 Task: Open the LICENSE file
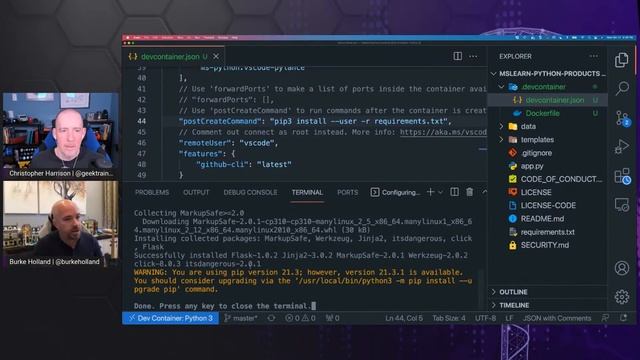click(x=548, y=192)
